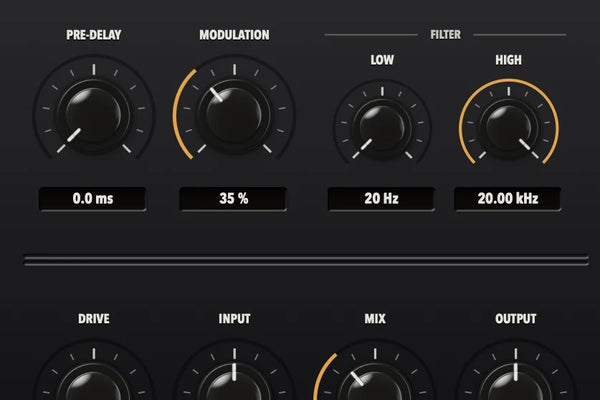
Task: Click the MODULATION label
Action: [234, 35]
